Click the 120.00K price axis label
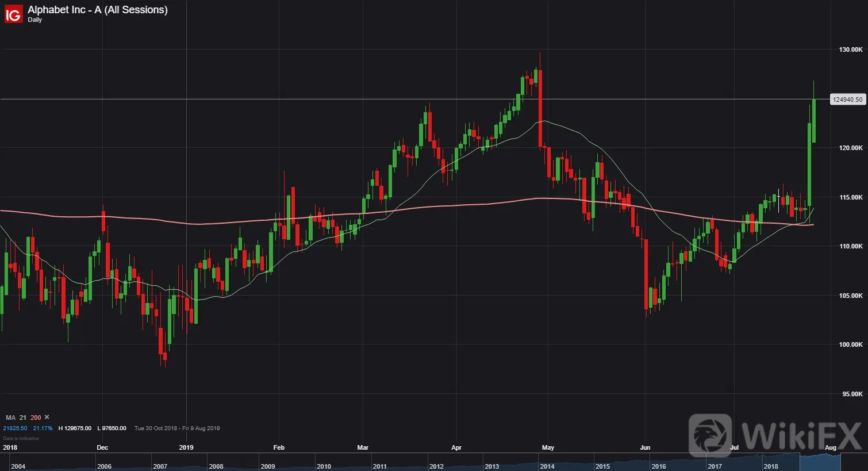 pyautogui.click(x=851, y=148)
